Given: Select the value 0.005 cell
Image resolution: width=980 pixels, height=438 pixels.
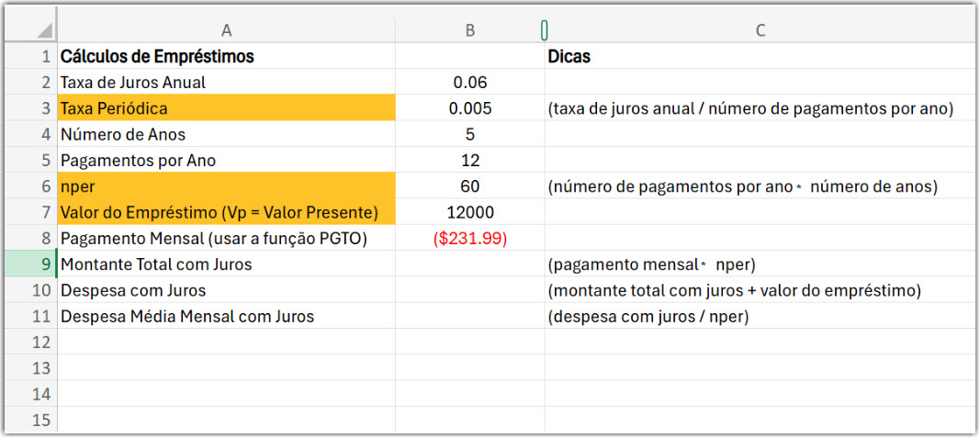Looking at the screenshot, I should 470,108.
